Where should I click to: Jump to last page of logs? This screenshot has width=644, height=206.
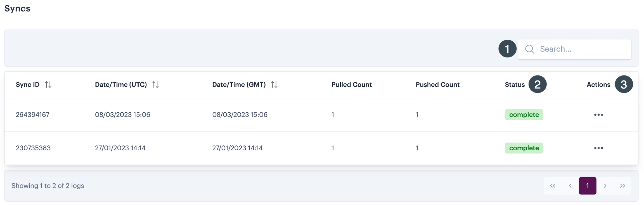(x=622, y=186)
